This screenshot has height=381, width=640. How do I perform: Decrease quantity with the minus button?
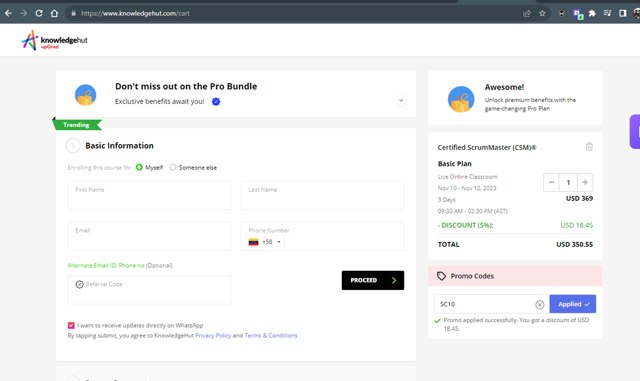tap(551, 183)
